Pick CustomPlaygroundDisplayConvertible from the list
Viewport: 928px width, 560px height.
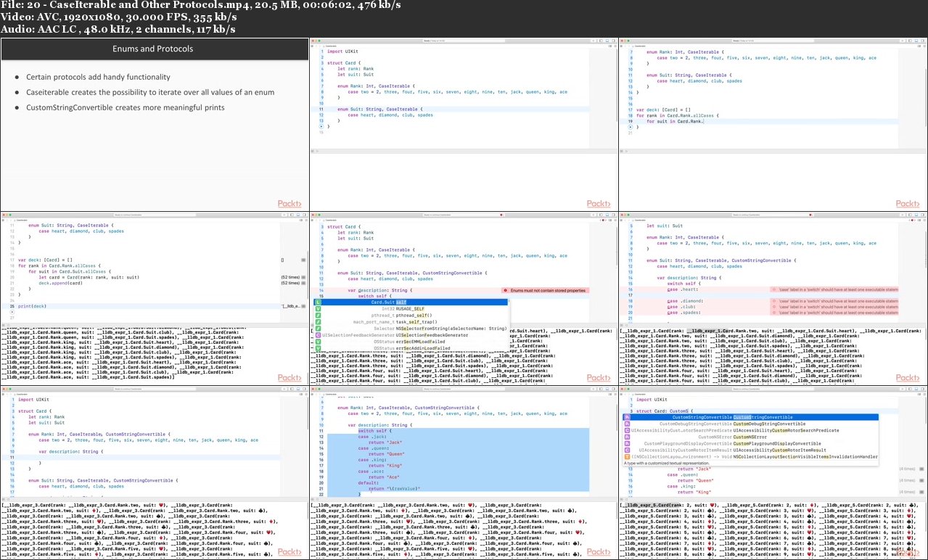(x=776, y=444)
